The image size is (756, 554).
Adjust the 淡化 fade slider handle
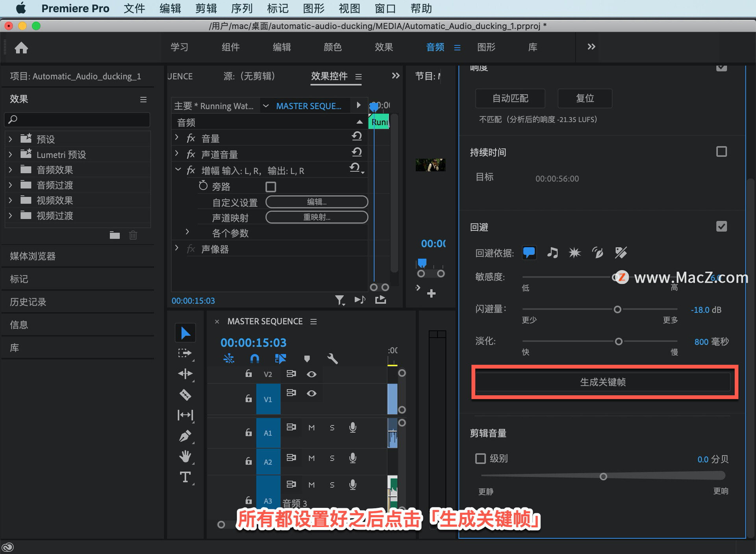pyautogui.click(x=619, y=341)
